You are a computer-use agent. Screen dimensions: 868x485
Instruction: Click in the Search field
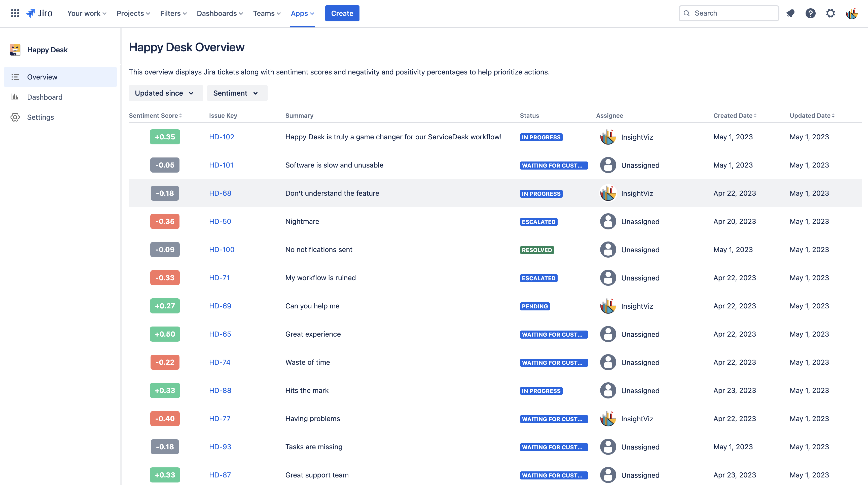(729, 14)
